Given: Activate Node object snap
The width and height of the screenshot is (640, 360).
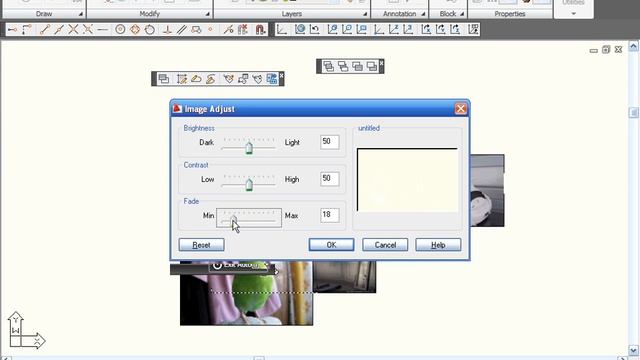Looking at the screenshot, I should point(211,29).
